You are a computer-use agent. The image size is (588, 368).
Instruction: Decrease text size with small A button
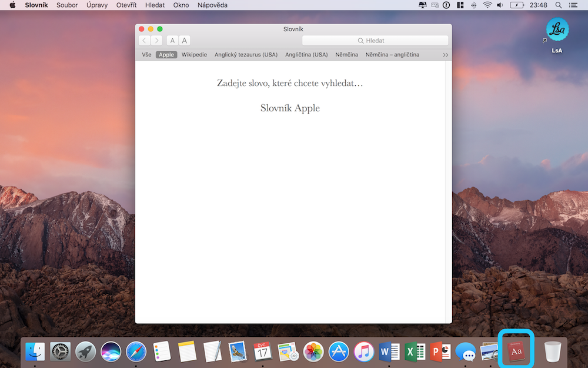tap(172, 41)
